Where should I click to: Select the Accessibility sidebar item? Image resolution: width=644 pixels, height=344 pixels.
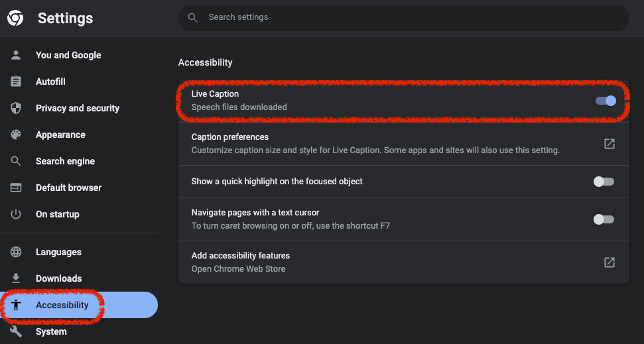[x=62, y=305]
